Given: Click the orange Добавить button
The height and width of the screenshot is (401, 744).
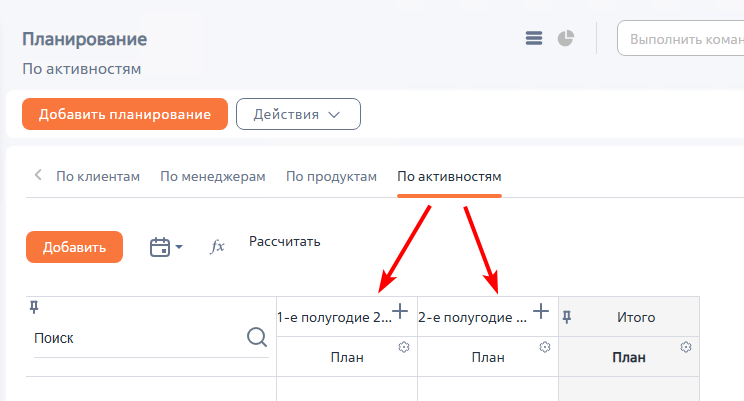Looking at the screenshot, I should point(74,247).
